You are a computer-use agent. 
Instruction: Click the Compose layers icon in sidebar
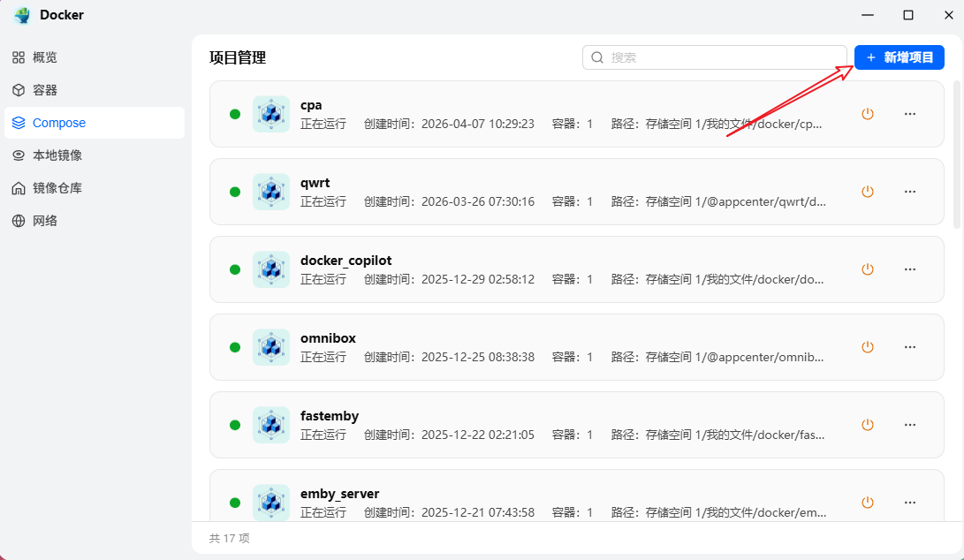tap(19, 123)
